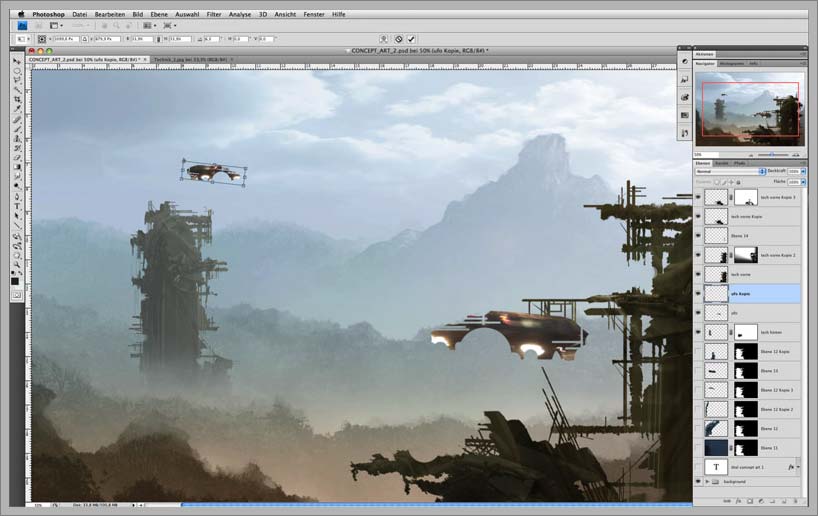This screenshot has height=516, width=818.
Task: Select the Polygonal Lasso tool
Action: (17, 80)
